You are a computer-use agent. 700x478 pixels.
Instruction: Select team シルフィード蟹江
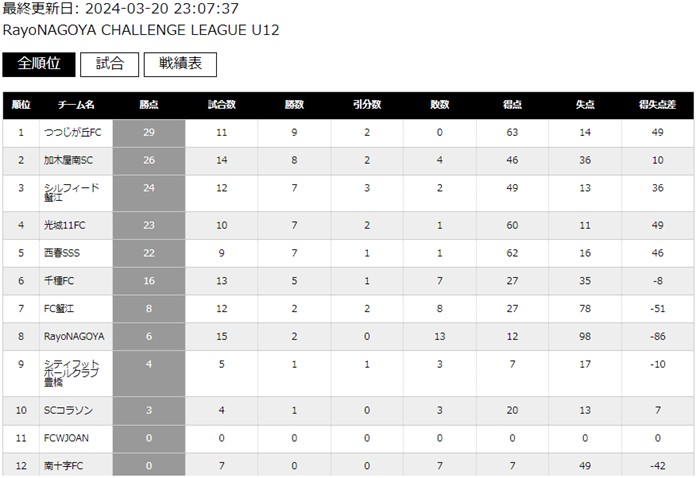(71, 192)
